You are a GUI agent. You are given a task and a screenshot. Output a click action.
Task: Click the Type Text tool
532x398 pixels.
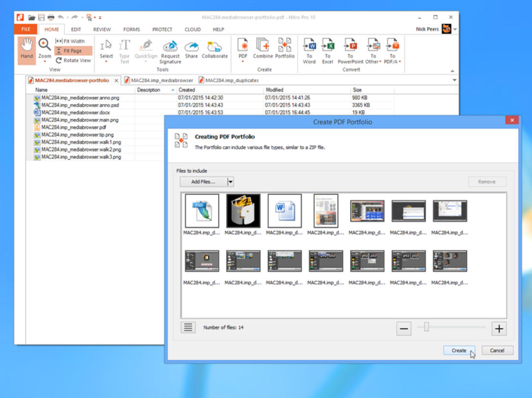pyautogui.click(x=124, y=49)
